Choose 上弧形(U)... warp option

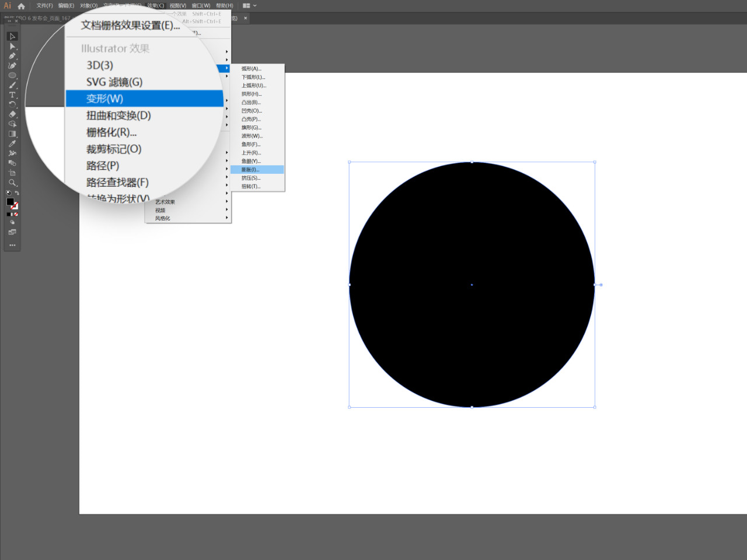pos(257,86)
